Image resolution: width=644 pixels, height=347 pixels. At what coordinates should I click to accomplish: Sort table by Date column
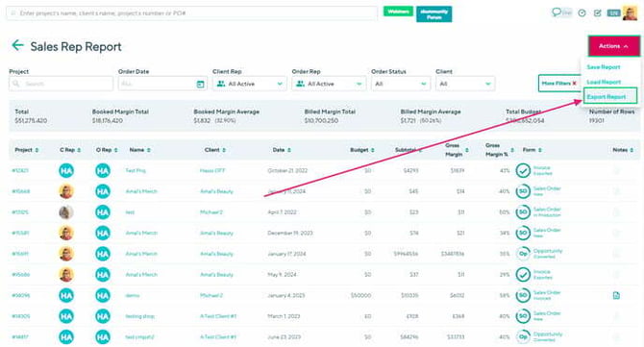click(x=282, y=150)
